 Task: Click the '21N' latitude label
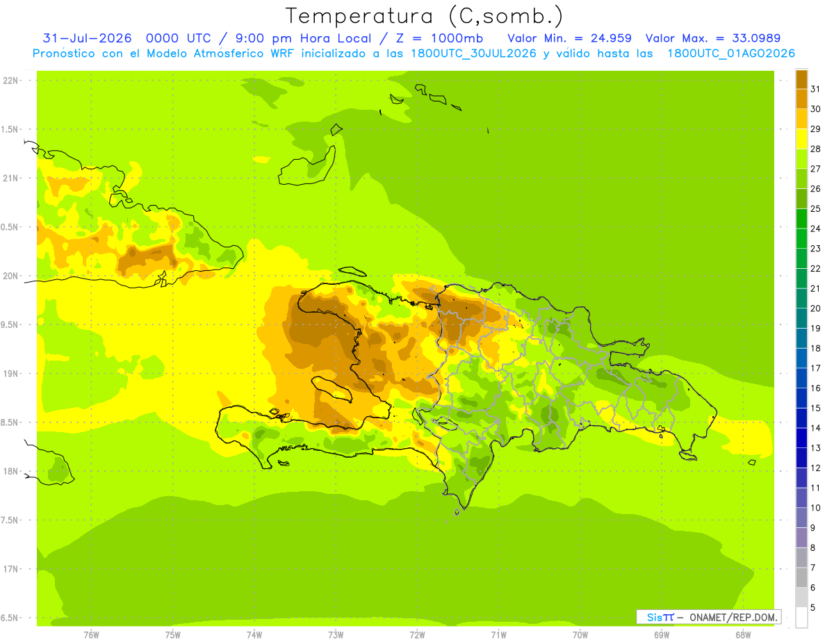point(11,178)
